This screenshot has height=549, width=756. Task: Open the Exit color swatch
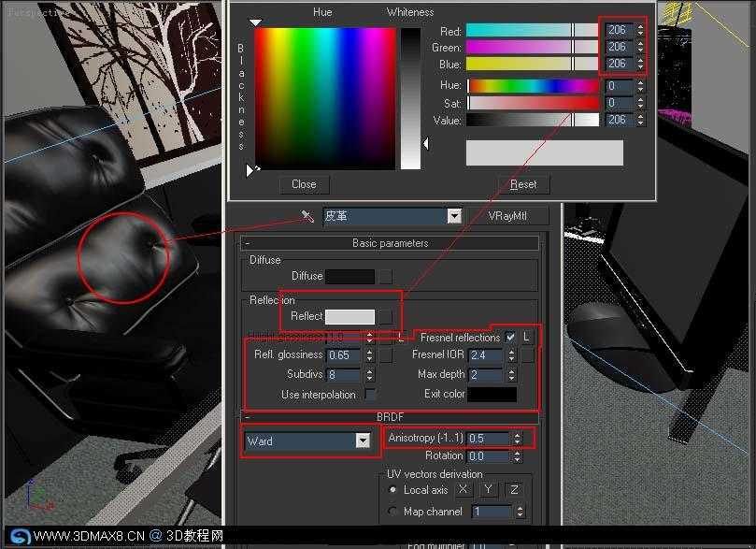(492, 395)
